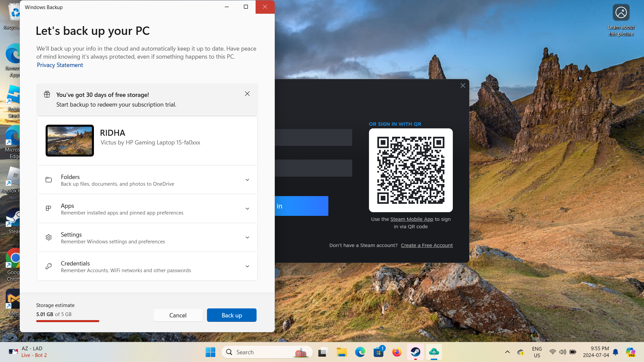
Task: Click the Apps section icon
Action: pyautogui.click(x=49, y=208)
